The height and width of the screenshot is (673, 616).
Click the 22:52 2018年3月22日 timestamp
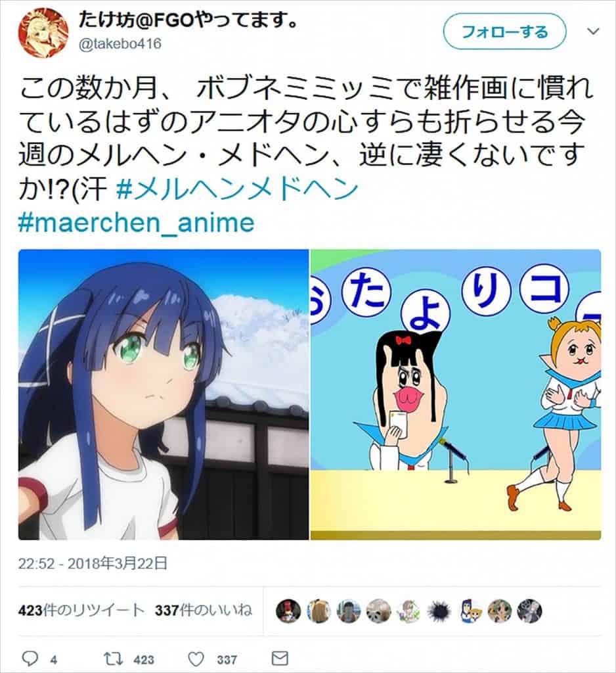pyautogui.click(x=93, y=563)
